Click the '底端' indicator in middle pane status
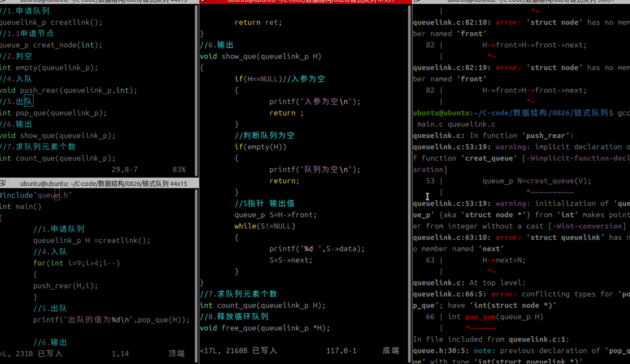This screenshot has width=630, height=364. [x=391, y=351]
